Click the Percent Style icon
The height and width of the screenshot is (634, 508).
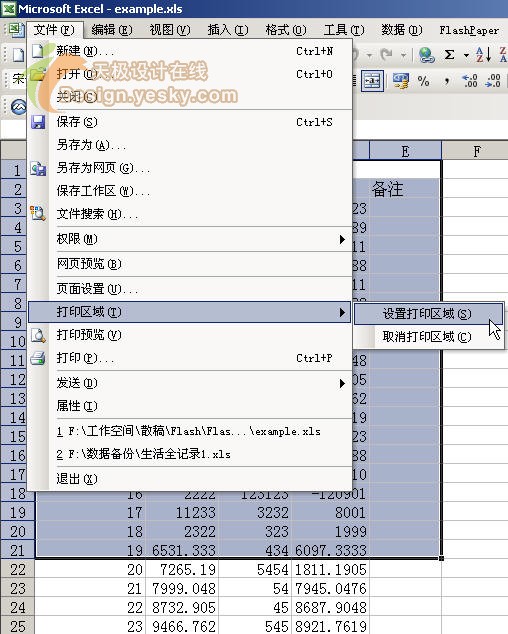[423, 81]
